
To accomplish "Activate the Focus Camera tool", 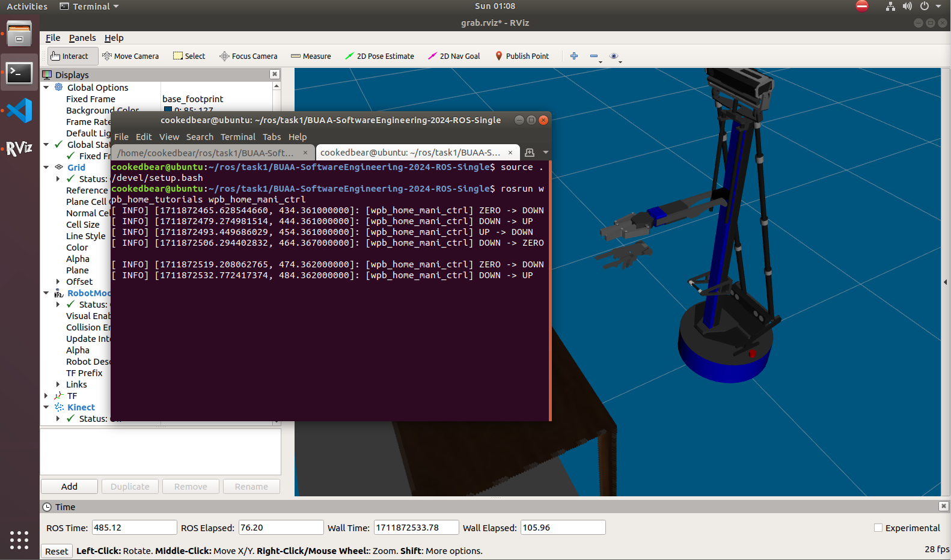I will pyautogui.click(x=248, y=56).
